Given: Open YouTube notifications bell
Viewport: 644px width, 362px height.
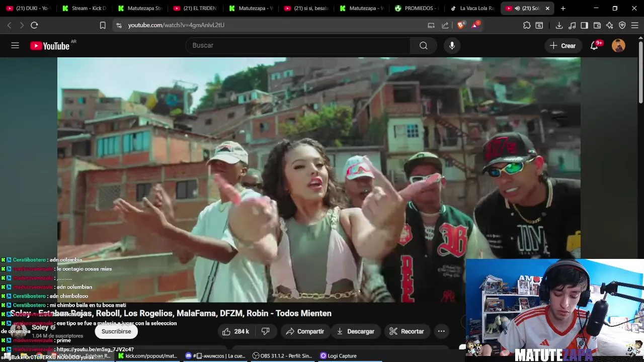Looking at the screenshot, I should [x=594, y=46].
